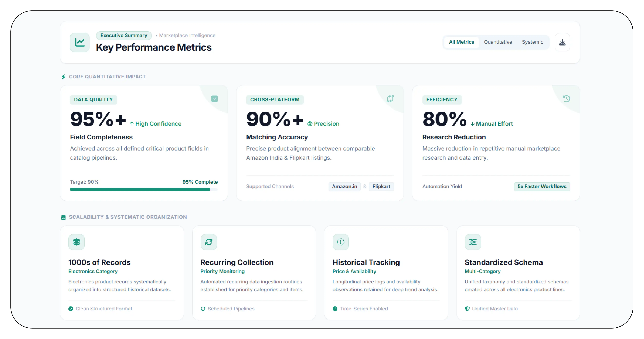Screen dimensions: 644x339
Task: Click the Marketplace Intelligence breadcrumb text
Action: coord(187,35)
